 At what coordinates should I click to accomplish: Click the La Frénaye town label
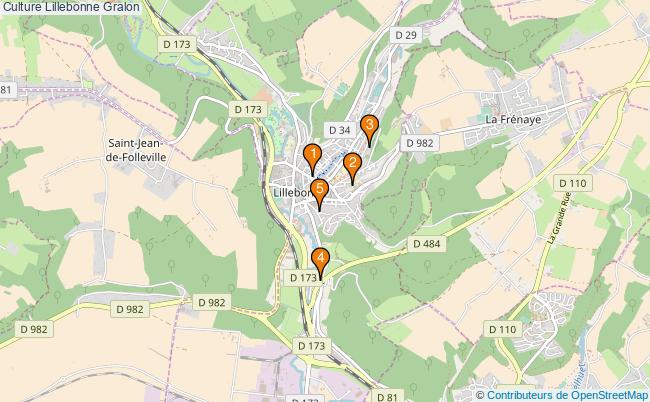tap(513, 119)
